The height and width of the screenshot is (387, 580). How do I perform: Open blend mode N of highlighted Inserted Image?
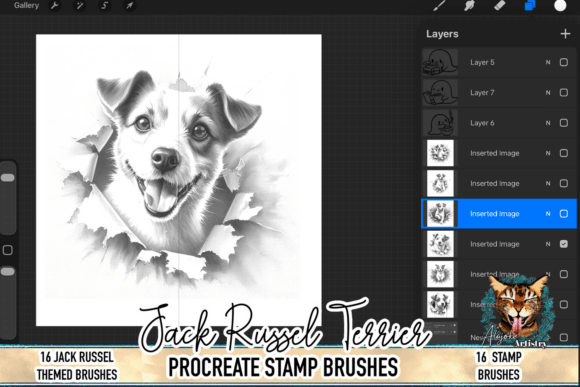point(548,213)
